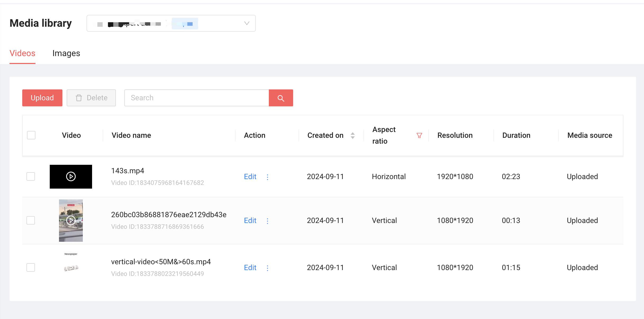Open more options for 143s.mp4
This screenshot has width=644, height=319.
pos(267,177)
